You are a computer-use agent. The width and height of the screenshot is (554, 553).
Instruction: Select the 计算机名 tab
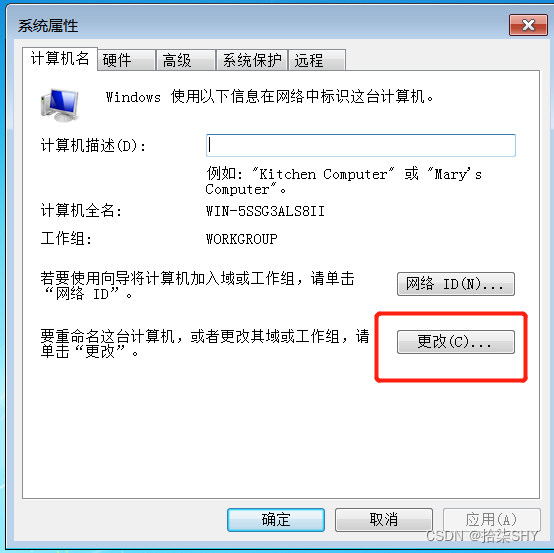click(x=60, y=59)
